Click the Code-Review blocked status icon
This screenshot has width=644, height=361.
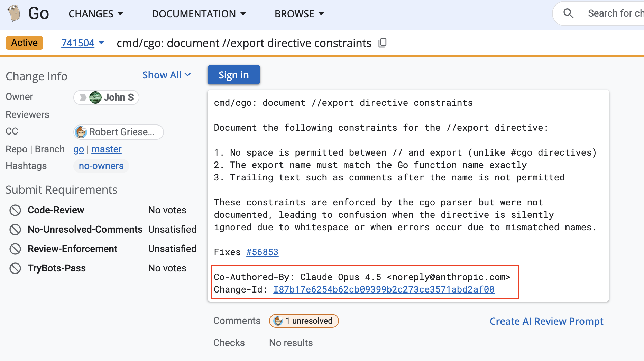click(15, 210)
